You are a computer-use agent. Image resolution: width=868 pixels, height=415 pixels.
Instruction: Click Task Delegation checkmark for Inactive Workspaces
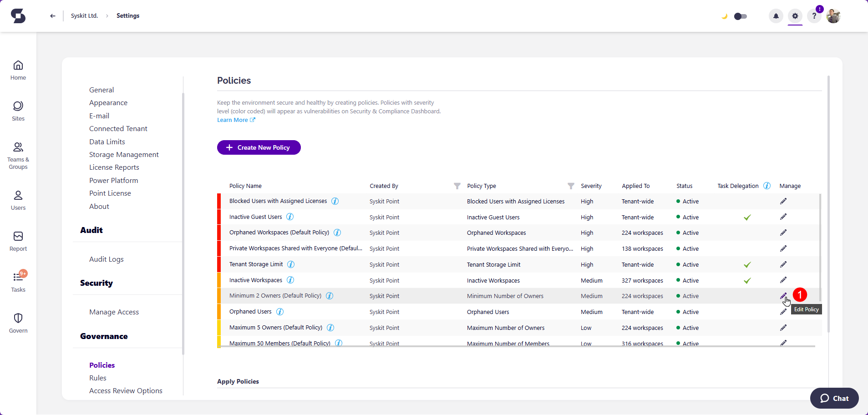(747, 281)
